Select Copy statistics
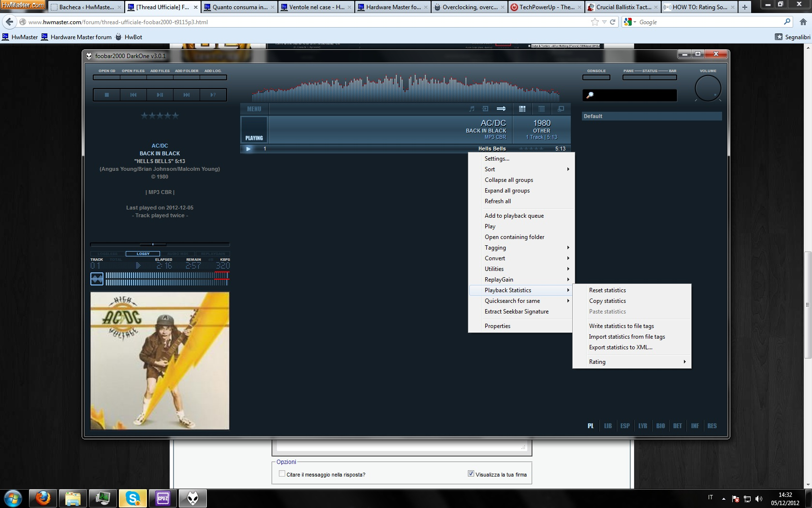This screenshot has height=508, width=812. 632,301
